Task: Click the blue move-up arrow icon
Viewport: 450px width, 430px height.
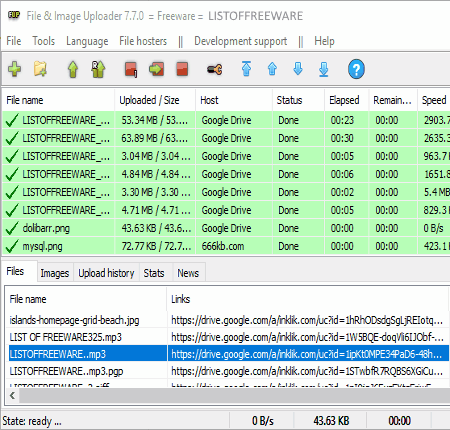Action: click(272, 69)
